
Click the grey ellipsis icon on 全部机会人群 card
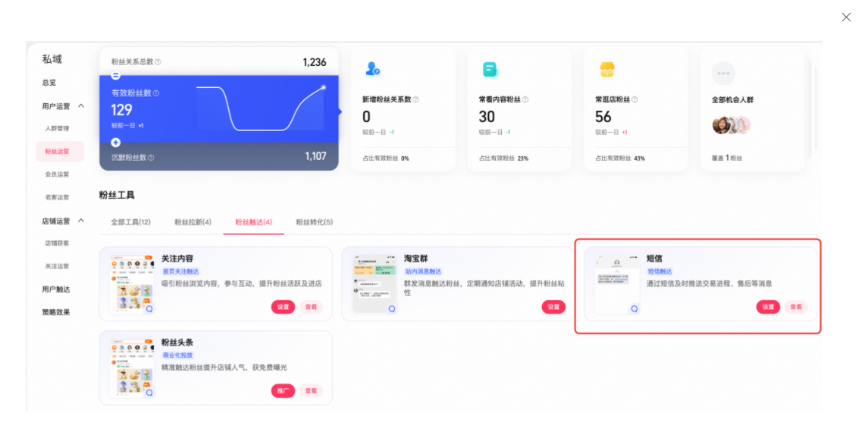723,73
